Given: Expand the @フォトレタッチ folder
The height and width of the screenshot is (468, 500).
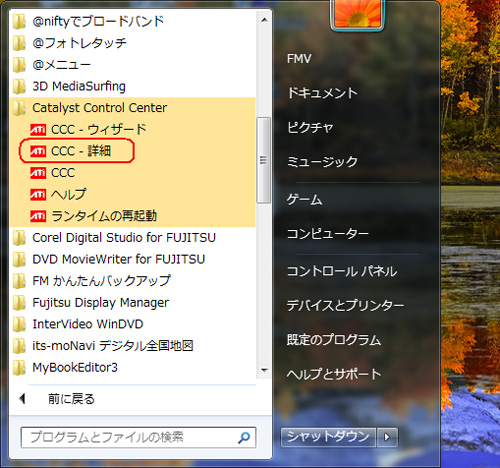Looking at the screenshot, I should click(x=133, y=43).
